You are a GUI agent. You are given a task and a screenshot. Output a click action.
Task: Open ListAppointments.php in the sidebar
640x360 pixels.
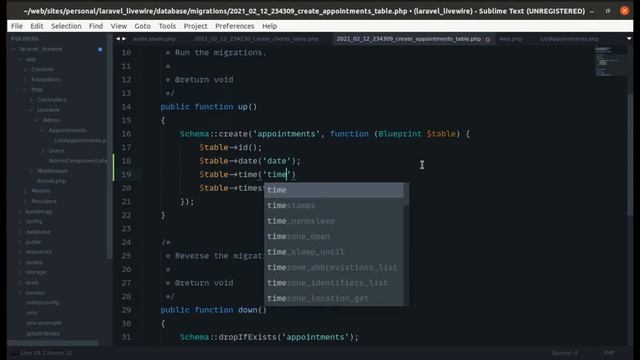80,140
